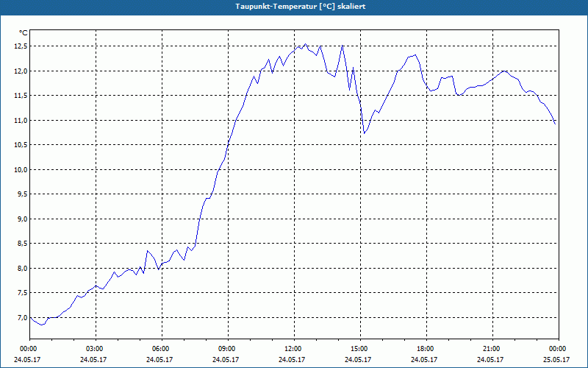Select the 12,0 y-axis label
This screenshot has width=588, height=368.
click(x=21, y=71)
